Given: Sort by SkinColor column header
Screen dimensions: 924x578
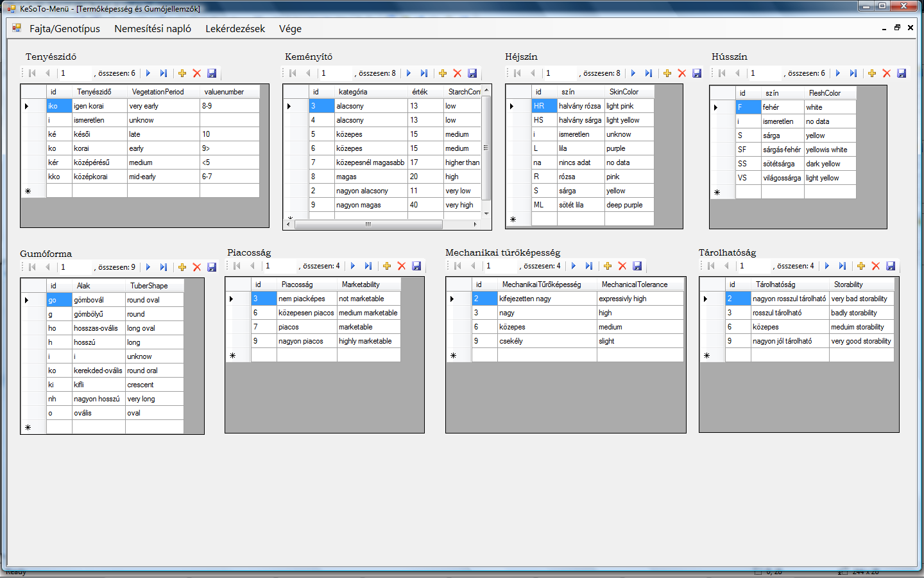Looking at the screenshot, I should click(629, 92).
